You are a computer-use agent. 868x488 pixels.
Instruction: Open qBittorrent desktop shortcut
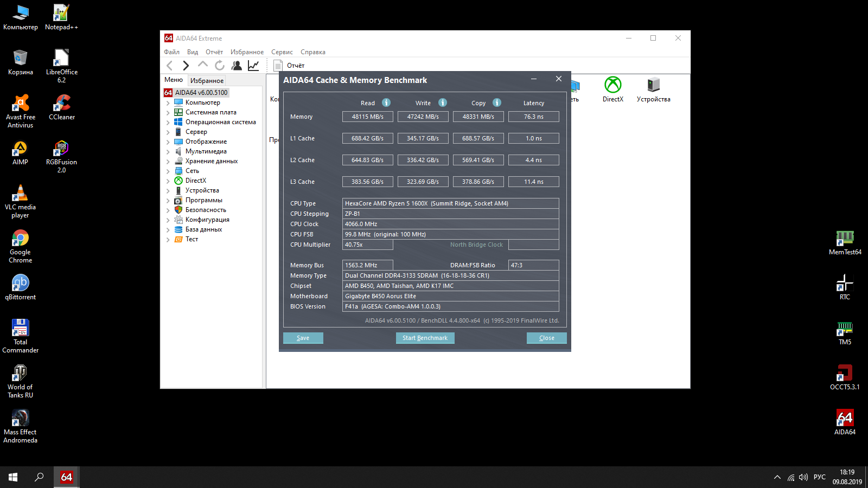tap(21, 287)
